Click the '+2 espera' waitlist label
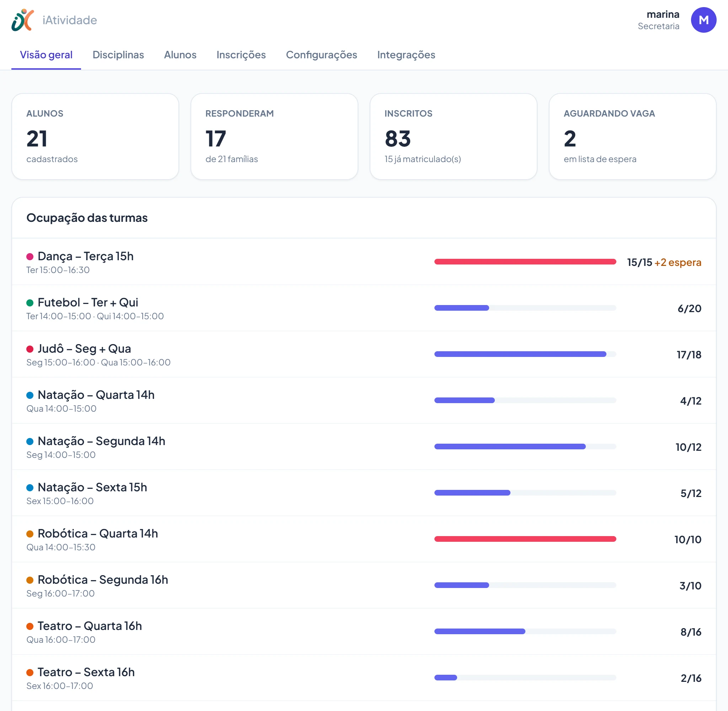 (x=678, y=262)
